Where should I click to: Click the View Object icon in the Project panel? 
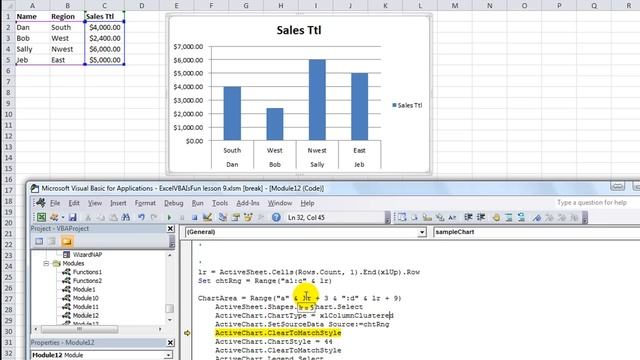(x=51, y=242)
